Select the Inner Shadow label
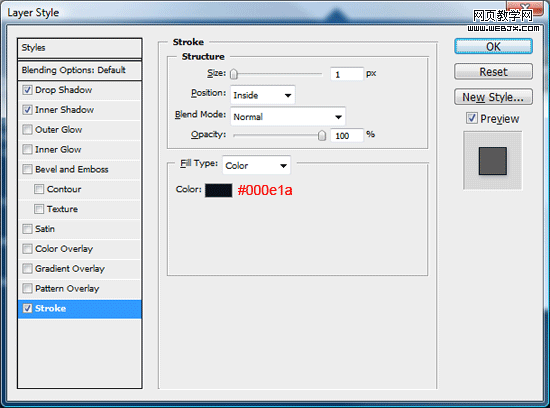Viewport: 550px width, 408px height. click(65, 110)
